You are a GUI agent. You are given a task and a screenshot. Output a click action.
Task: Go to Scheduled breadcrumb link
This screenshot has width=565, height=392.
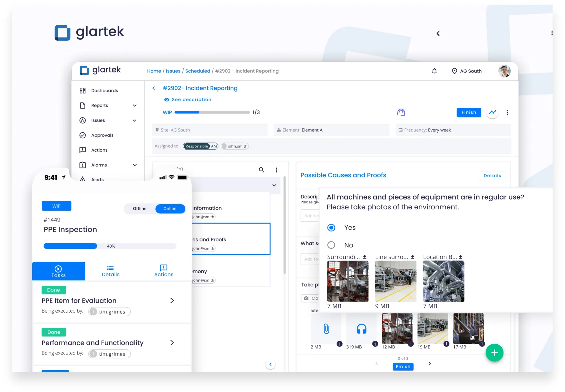(x=198, y=71)
